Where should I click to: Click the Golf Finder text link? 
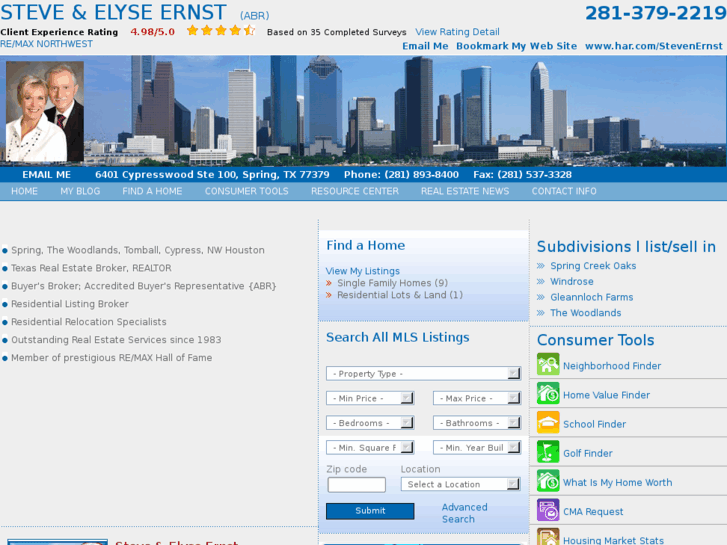tap(588, 454)
